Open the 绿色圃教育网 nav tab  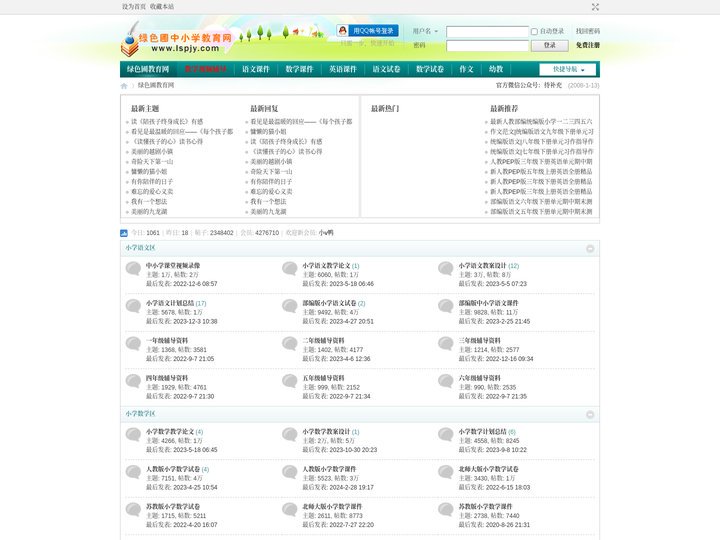[148, 69]
